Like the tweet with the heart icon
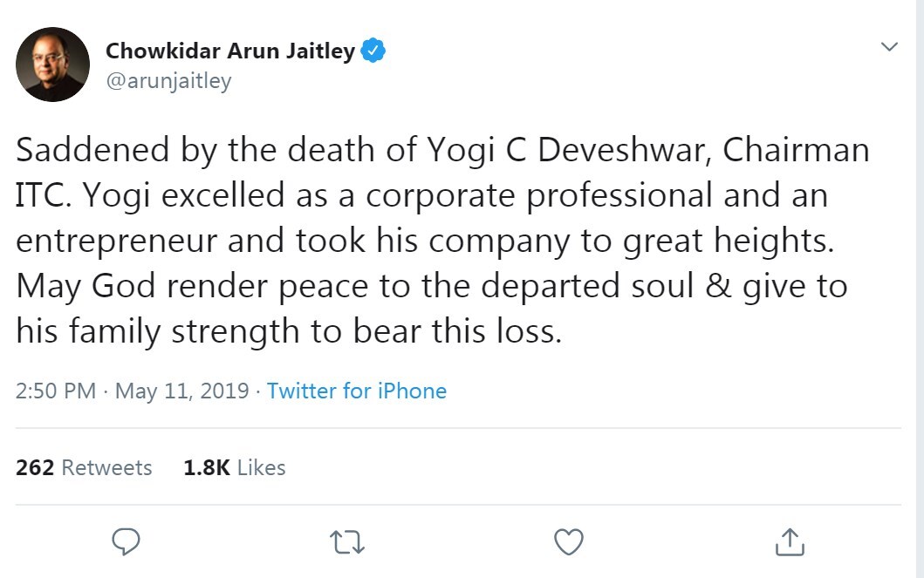This screenshot has width=924, height=578. [569, 541]
